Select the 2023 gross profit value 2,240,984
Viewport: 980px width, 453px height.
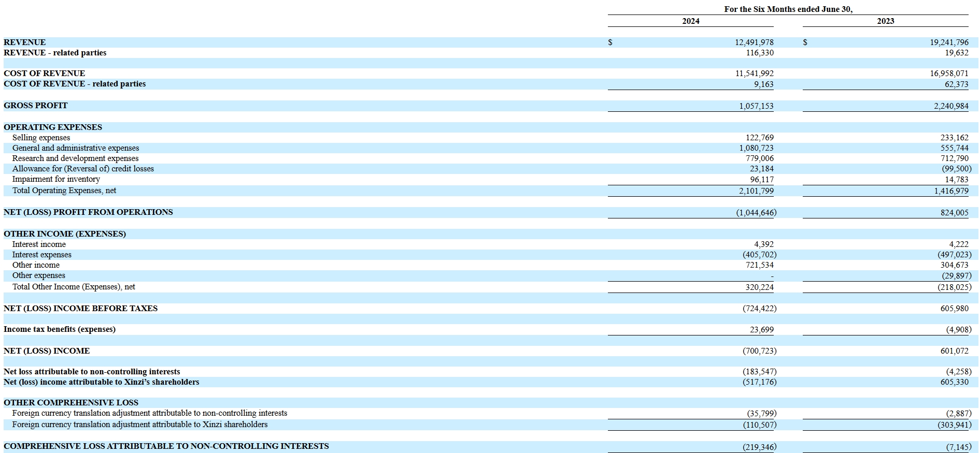click(950, 106)
